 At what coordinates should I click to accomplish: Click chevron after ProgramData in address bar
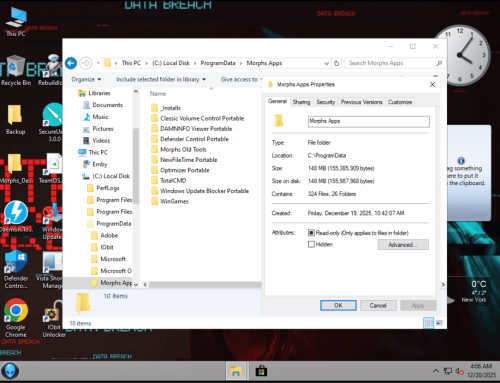[x=241, y=63]
